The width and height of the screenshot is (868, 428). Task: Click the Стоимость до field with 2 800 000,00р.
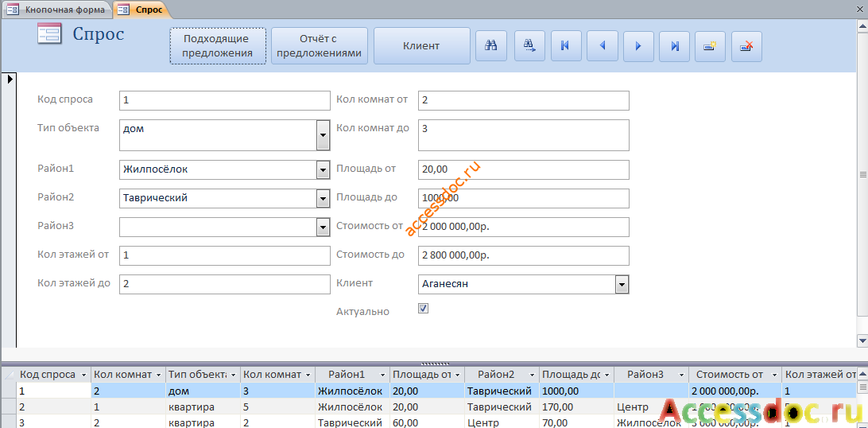(x=524, y=256)
